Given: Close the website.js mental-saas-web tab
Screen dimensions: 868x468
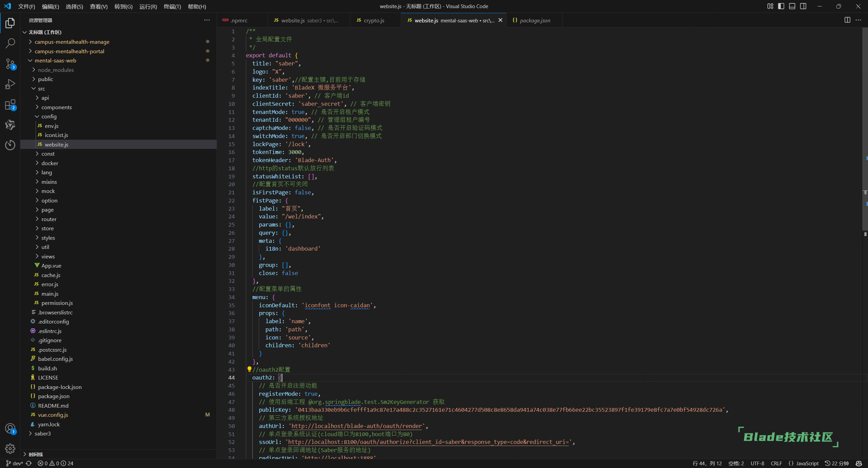Looking at the screenshot, I should click(x=500, y=20).
